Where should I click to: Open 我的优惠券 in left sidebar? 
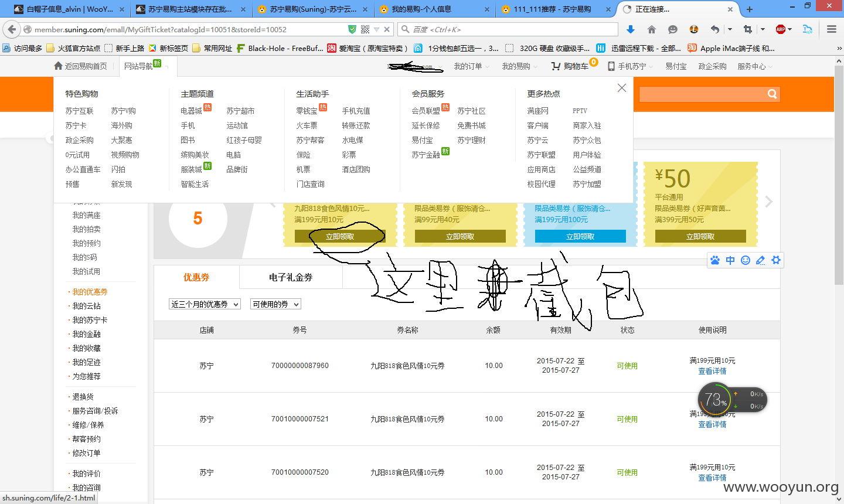[90, 292]
